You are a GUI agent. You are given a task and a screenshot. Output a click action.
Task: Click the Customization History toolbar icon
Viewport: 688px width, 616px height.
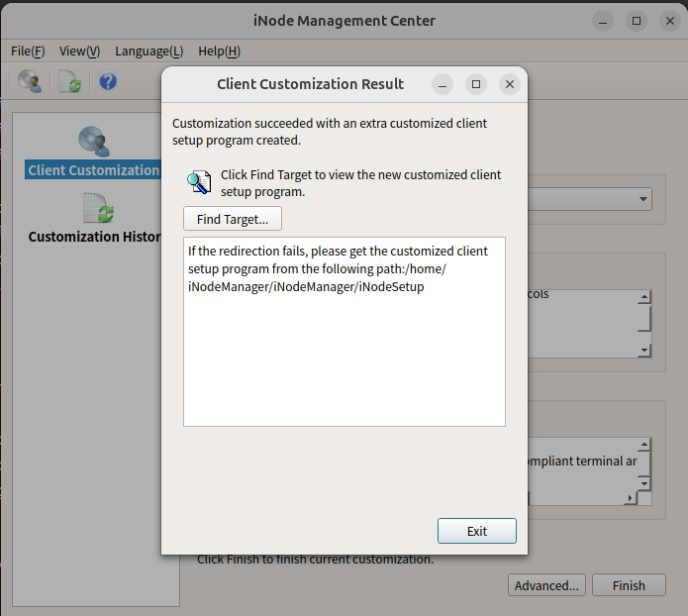point(69,82)
